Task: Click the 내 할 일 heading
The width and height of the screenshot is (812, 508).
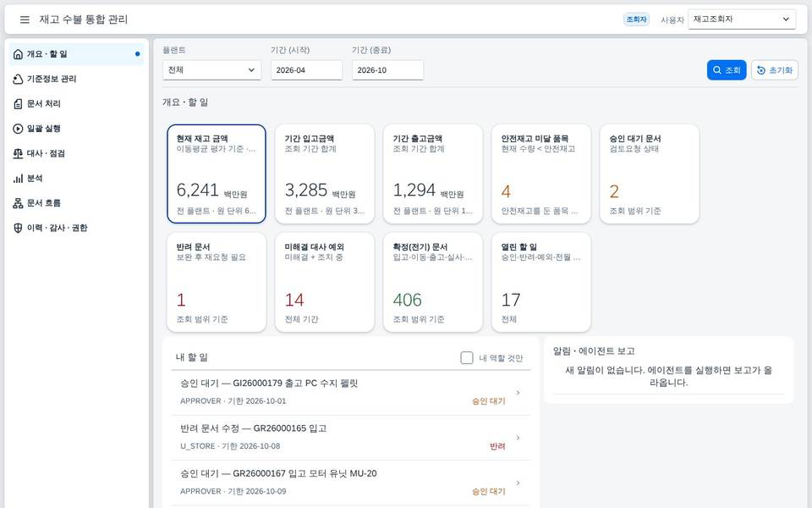Action: tap(192, 357)
